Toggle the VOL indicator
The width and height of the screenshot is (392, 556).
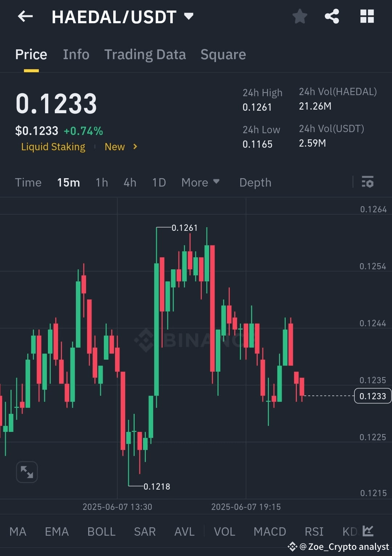224,531
